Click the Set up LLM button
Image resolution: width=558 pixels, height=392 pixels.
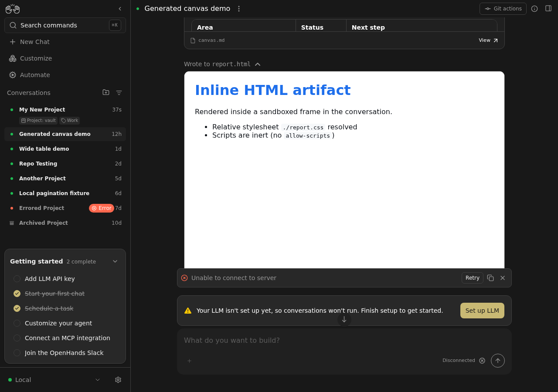pyautogui.click(x=482, y=311)
